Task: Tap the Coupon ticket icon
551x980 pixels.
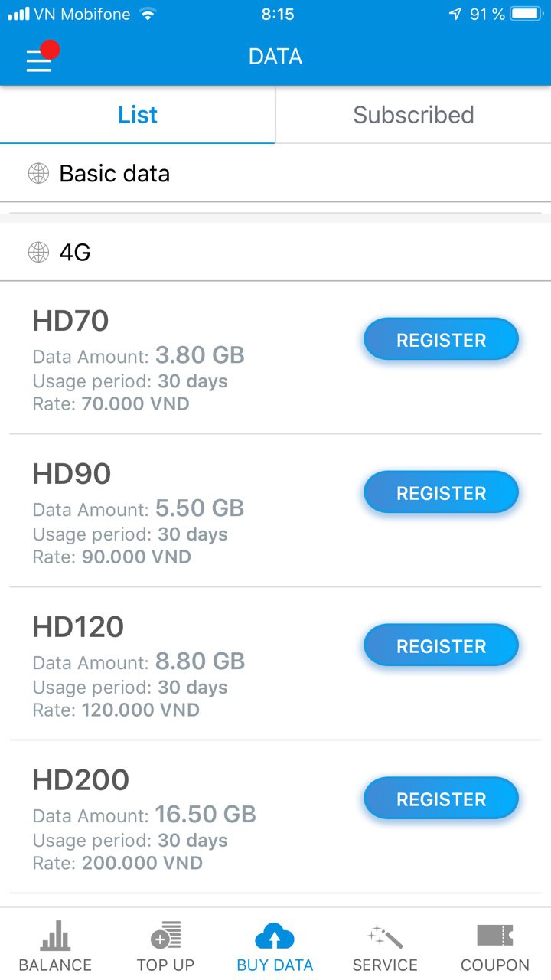Action: point(495,936)
